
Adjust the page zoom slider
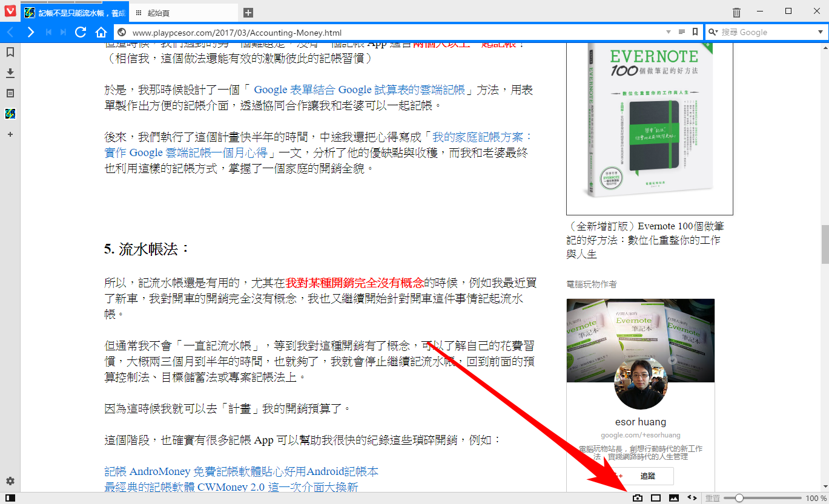(x=762, y=498)
